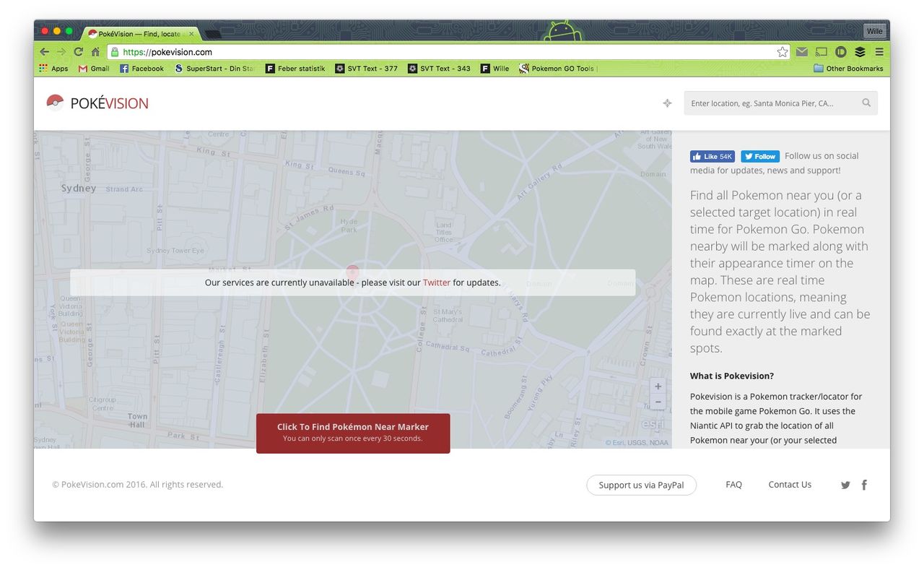Open the Pokemon GO Tools bookmark
The width and height of the screenshot is (924, 570).
[557, 69]
